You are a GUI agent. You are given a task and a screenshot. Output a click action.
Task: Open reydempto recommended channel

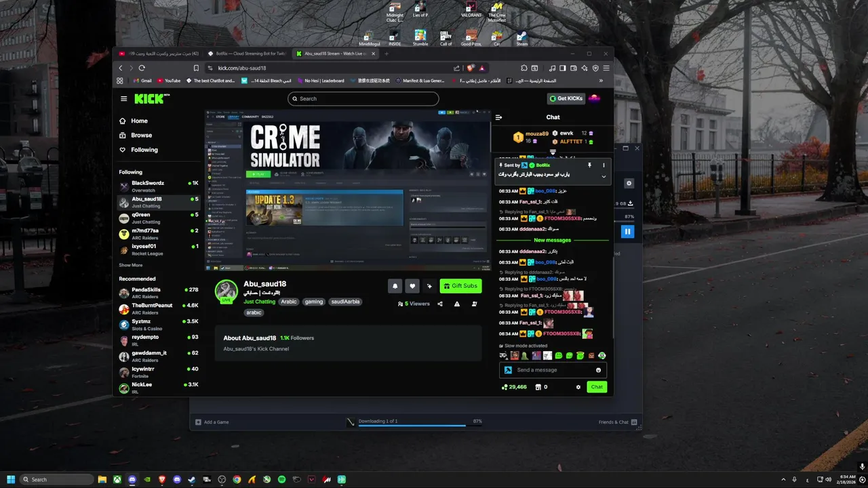click(159, 340)
